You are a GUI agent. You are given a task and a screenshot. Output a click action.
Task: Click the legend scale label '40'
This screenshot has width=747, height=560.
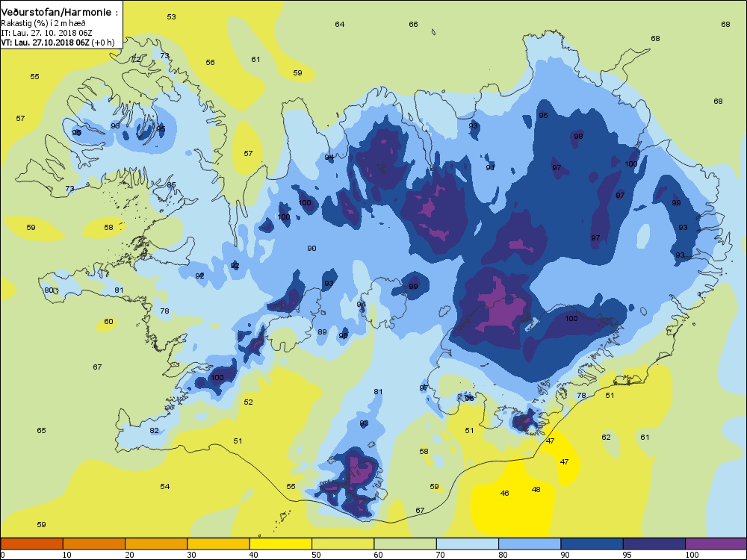[254, 555]
